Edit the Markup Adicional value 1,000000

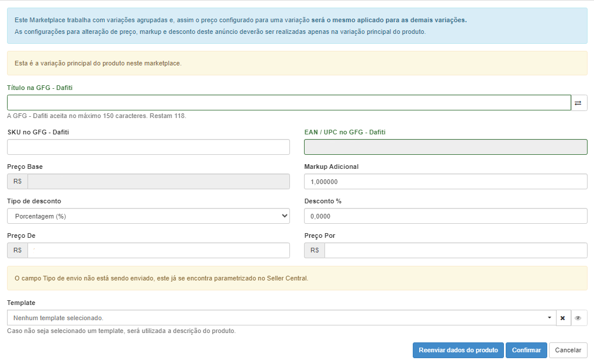[445, 182]
